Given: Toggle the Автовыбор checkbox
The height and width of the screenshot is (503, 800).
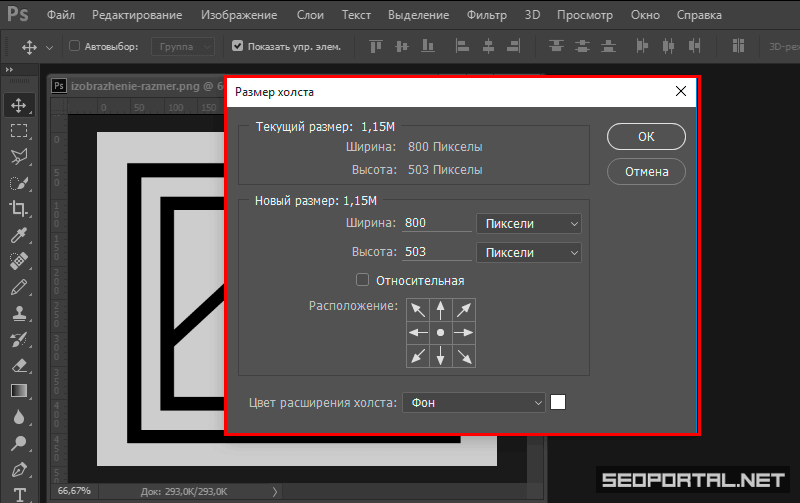Looking at the screenshot, I should 74,46.
